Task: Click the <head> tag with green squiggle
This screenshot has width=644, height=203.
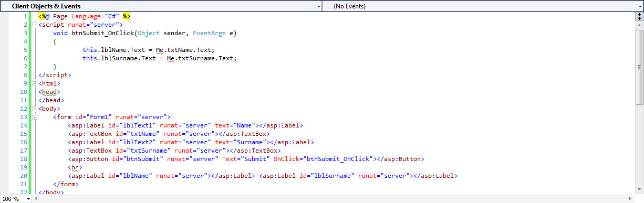Action: coord(49,92)
